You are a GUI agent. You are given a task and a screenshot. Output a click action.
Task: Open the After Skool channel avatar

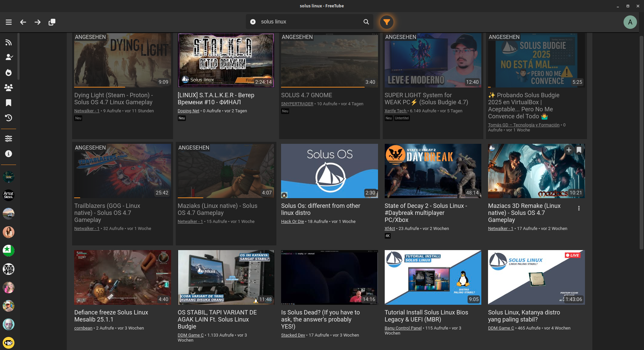coord(9,195)
